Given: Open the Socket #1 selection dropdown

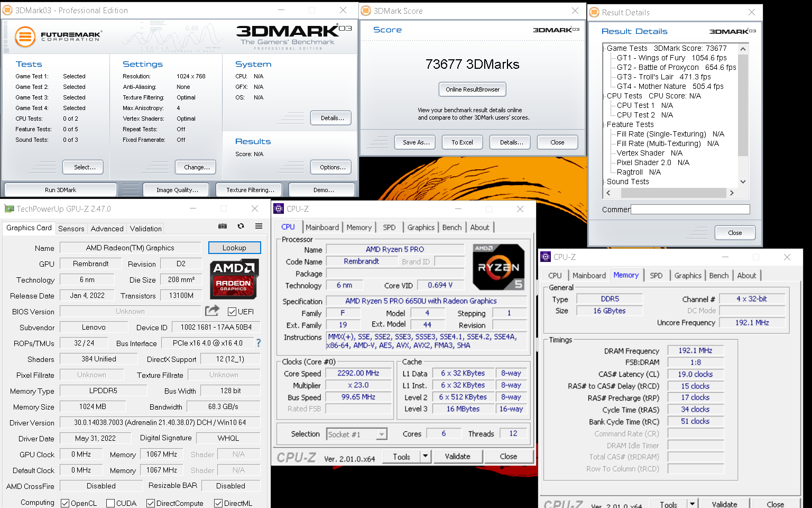Looking at the screenshot, I should click(381, 434).
